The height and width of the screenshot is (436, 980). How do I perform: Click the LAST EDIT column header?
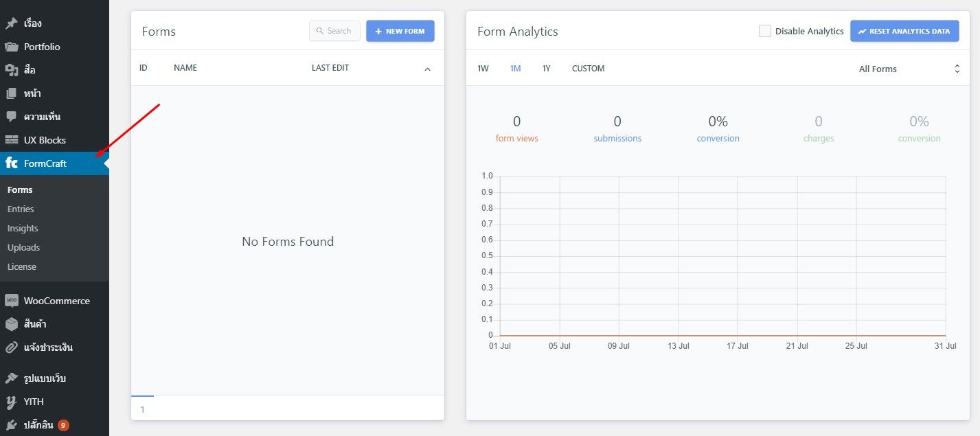(x=330, y=68)
